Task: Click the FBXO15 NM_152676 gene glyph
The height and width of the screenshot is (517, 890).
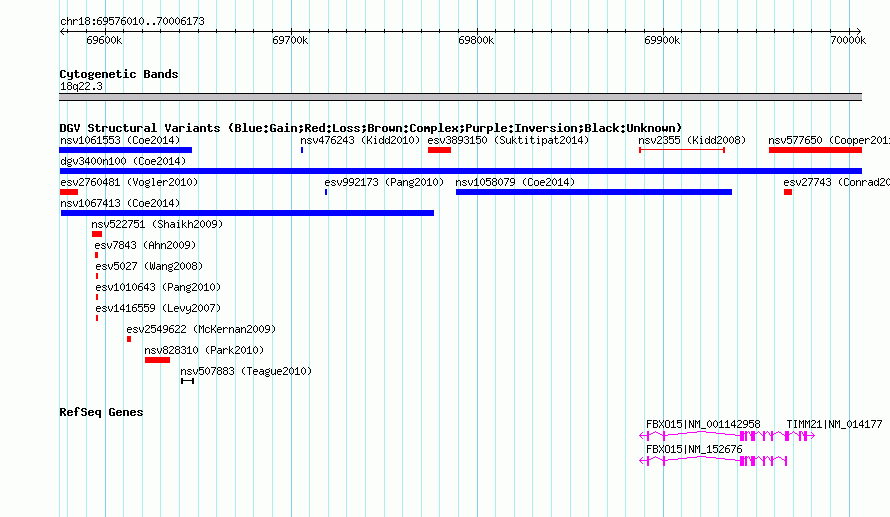Action: (x=713, y=461)
